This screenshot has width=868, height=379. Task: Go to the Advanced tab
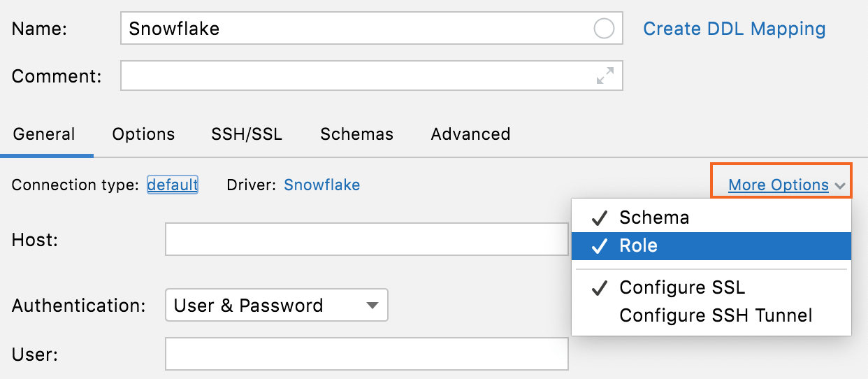470,134
